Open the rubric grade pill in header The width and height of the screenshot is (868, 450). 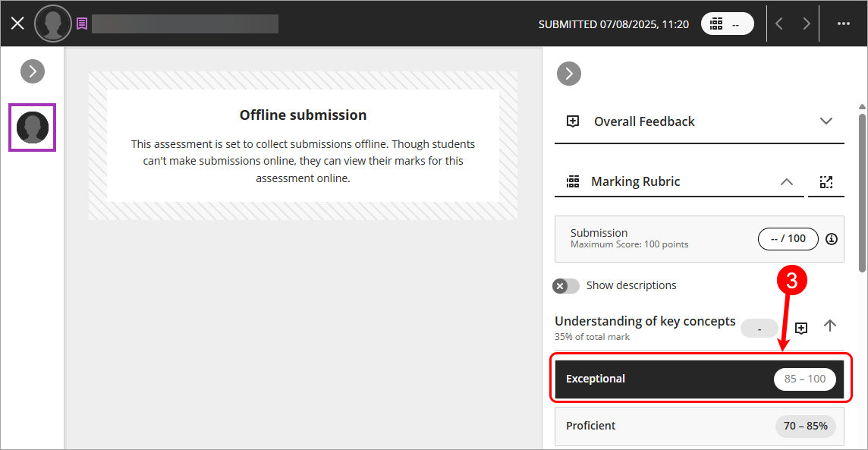click(726, 24)
